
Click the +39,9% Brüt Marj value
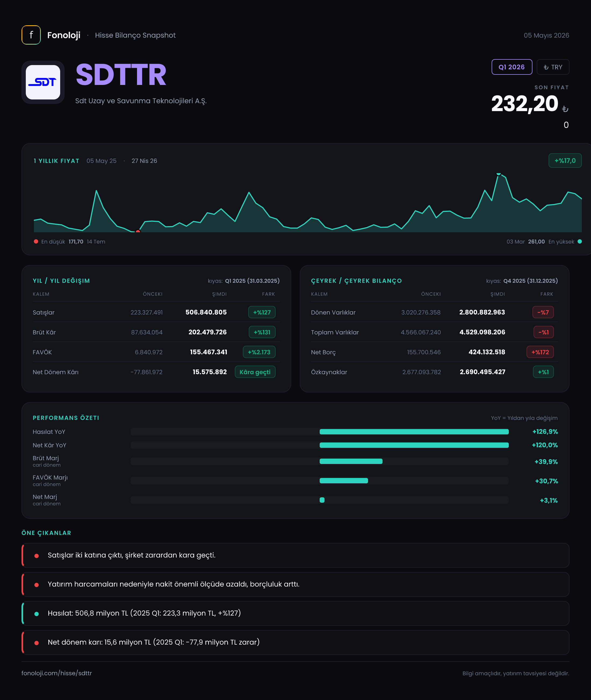546,462
